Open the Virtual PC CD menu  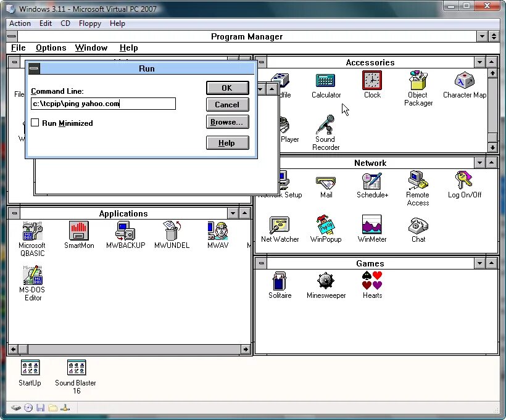coord(65,23)
